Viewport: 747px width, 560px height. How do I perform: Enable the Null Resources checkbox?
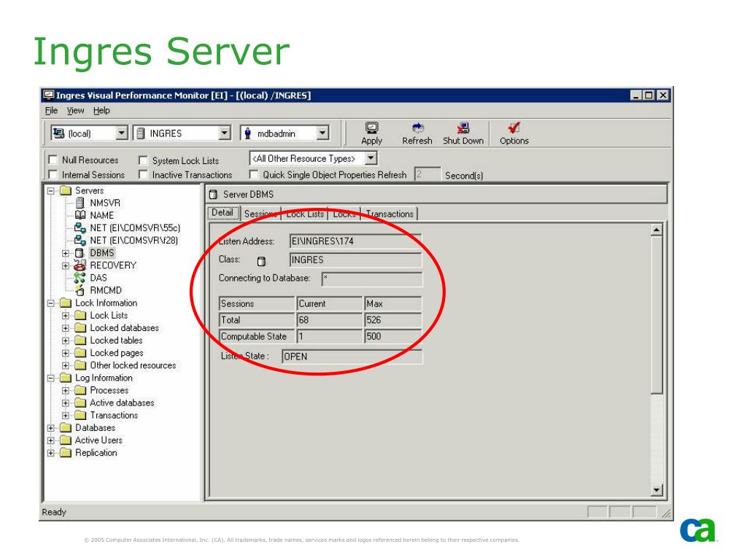pos(53,160)
